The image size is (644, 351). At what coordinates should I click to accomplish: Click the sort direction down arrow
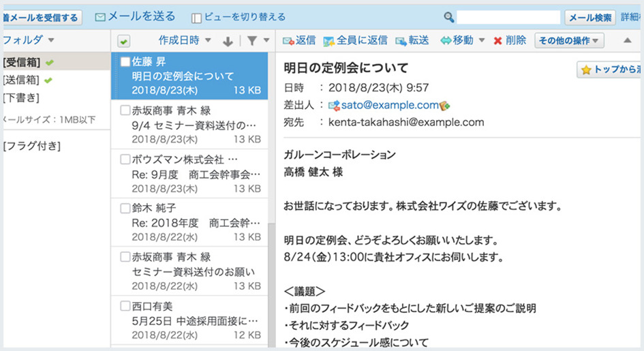tap(228, 42)
